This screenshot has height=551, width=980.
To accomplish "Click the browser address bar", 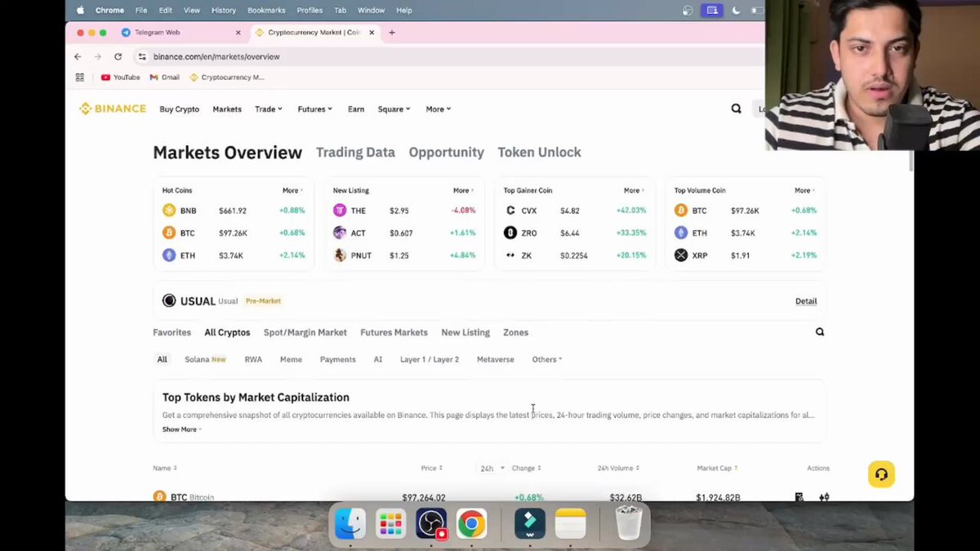I will [x=449, y=56].
